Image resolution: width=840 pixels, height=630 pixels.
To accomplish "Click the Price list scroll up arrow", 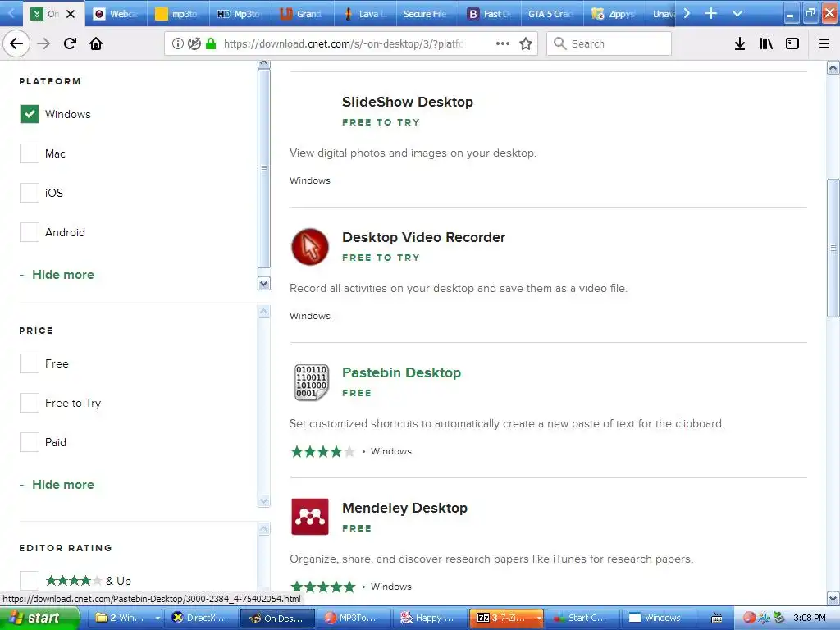I will tap(264, 312).
